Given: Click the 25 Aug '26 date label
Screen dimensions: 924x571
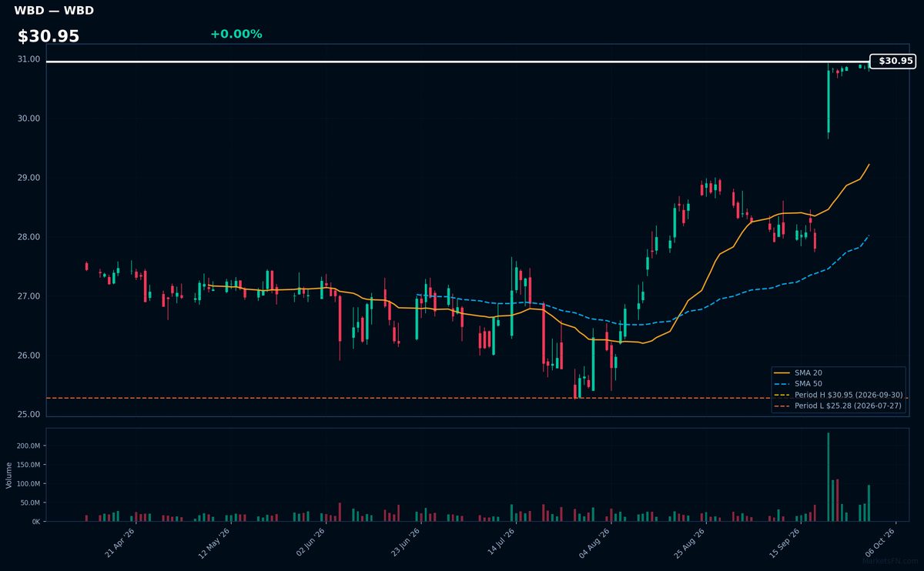Looking at the screenshot, I should tap(691, 542).
